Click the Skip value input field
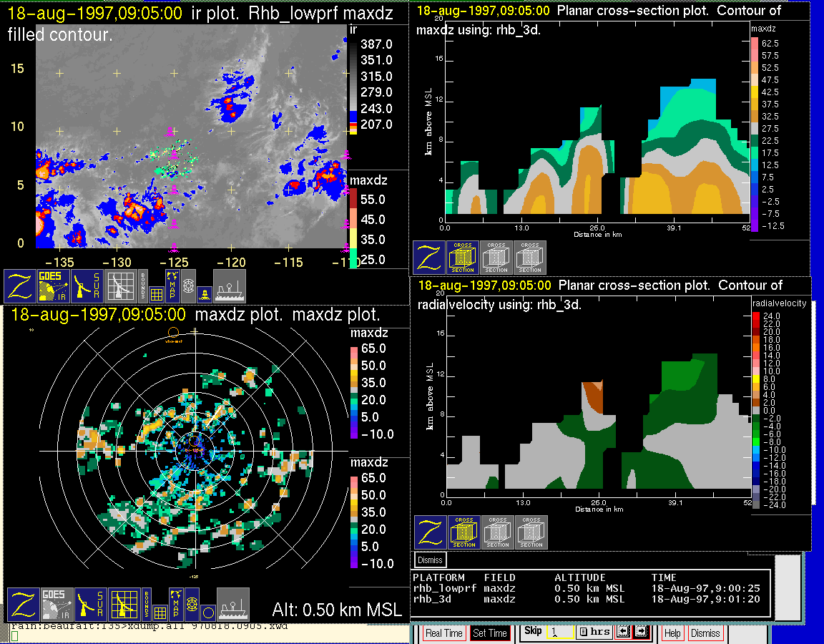This screenshot has height=644, width=824. click(560, 633)
